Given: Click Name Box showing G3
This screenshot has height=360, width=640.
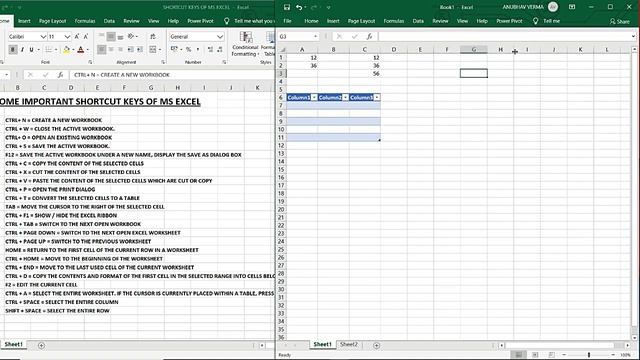Looking at the screenshot, I should pos(298,37).
